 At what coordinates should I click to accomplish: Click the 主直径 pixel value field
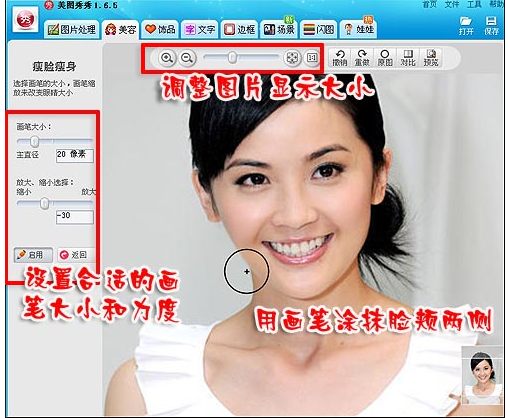pyautogui.click(x=74, y=155)
